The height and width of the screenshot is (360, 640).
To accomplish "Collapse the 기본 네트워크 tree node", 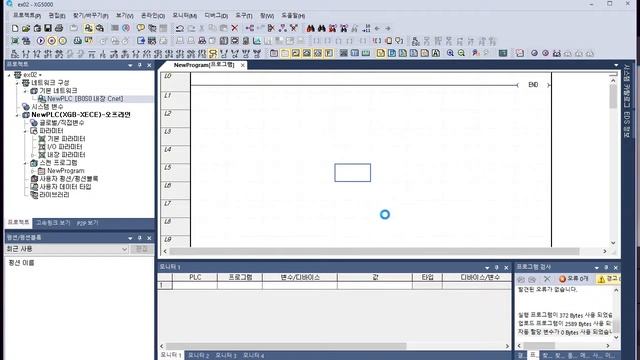I will point(25,91).
